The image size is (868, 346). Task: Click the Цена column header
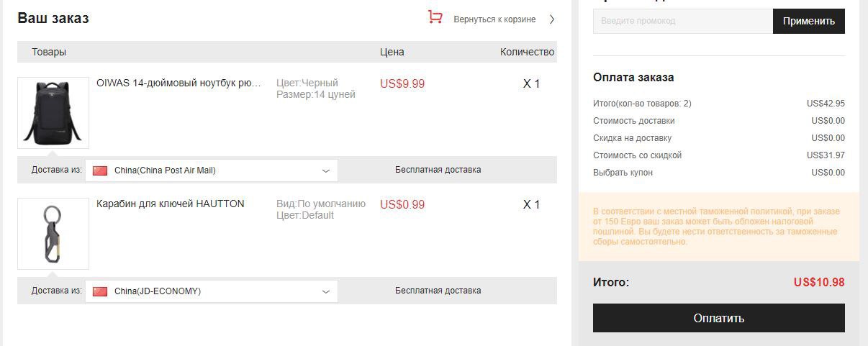click(x=392, y=52)
